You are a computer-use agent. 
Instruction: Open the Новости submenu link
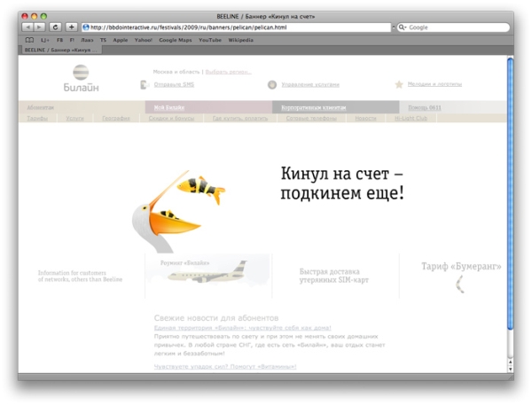(365, 118)
